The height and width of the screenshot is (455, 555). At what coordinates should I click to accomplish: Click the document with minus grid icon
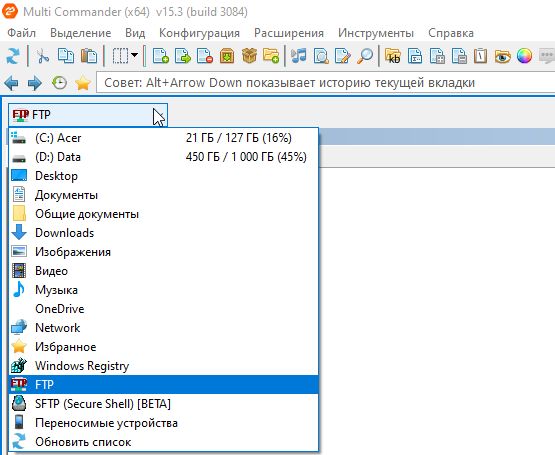[x=459, y=56]
